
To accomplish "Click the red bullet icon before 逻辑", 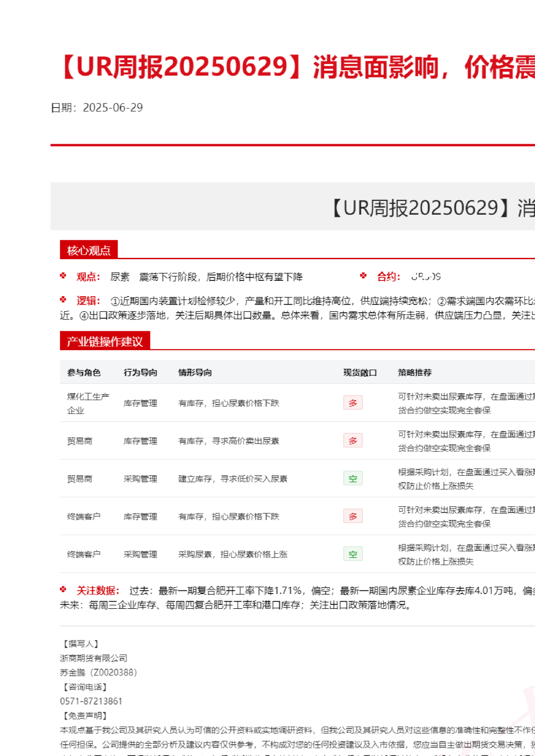I will tap(63, 300).
